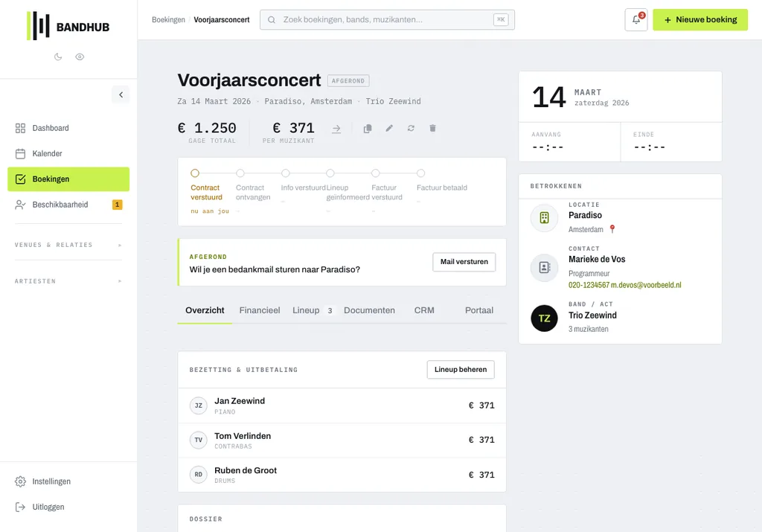Click the Mail versturen button
762x532 pixels.
(x=464, y=262)
